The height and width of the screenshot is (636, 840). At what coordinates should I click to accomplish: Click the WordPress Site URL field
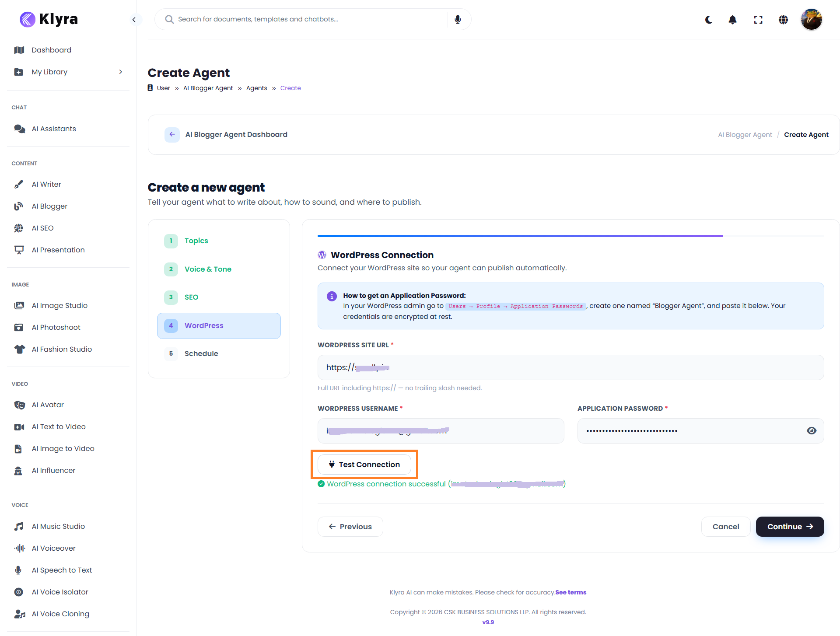click(571, 367)
